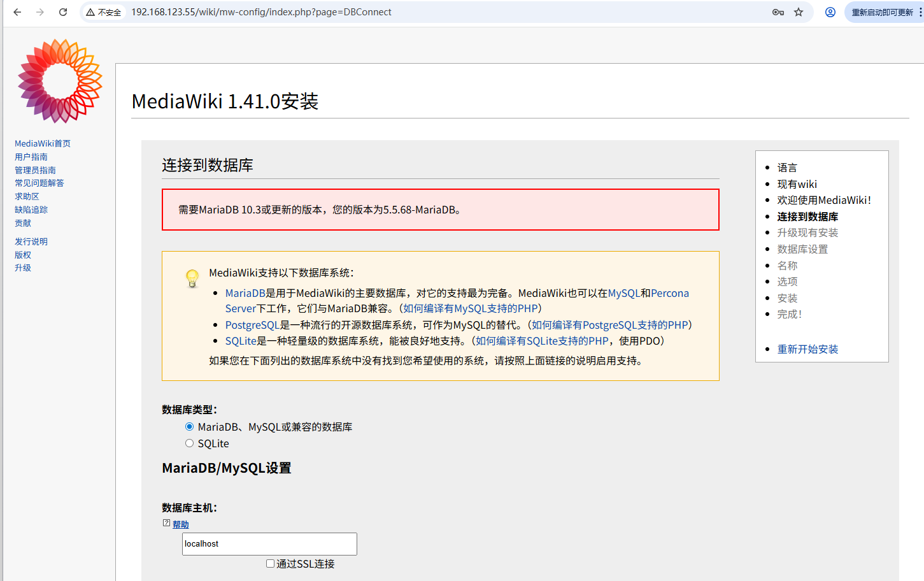The height and width of the screenshot is (581, 924).
Task: Click the 语言 step in the progress list
Action: tap(787, 168)
